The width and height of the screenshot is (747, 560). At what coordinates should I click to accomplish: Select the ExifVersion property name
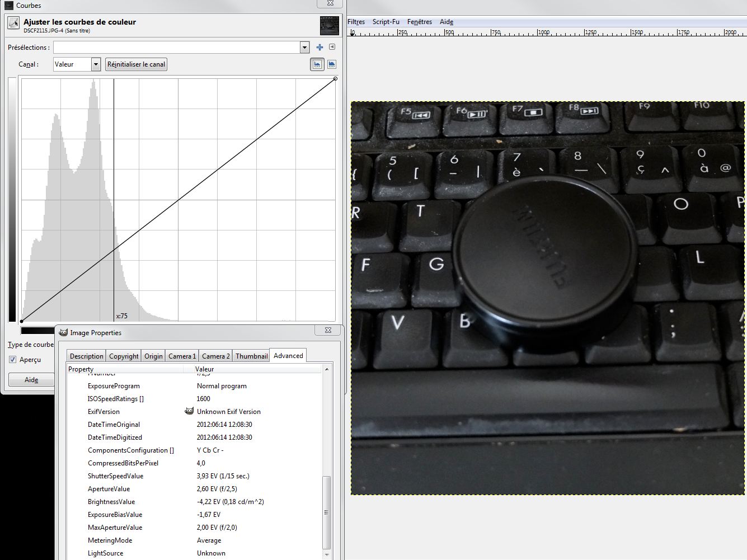(104, 412)
